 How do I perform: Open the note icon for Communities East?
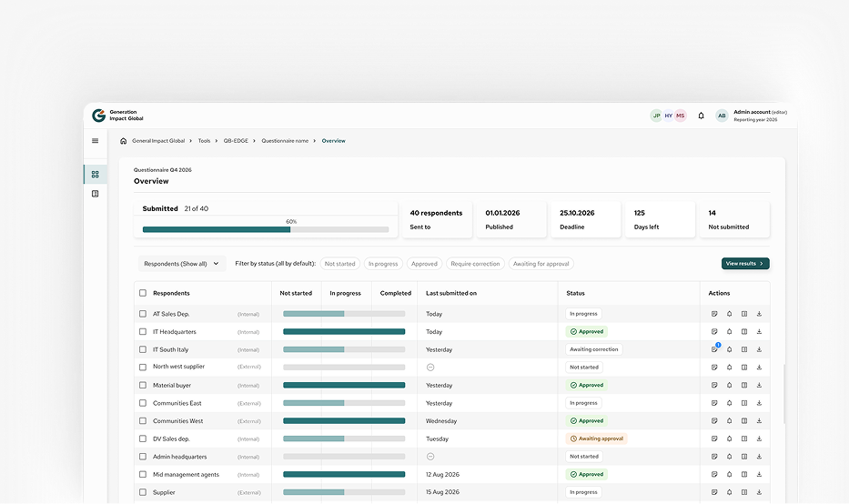(x=714, y=403)
